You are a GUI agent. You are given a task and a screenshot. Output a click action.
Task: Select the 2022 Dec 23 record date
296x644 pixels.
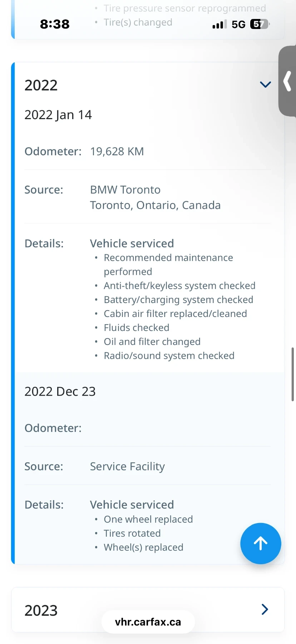tap(60, 391)
